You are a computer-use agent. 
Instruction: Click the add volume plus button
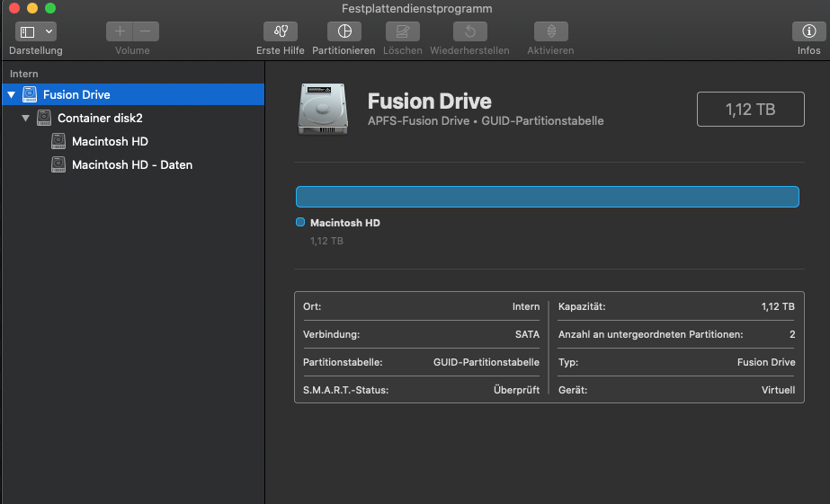click(x=120, y=31)
